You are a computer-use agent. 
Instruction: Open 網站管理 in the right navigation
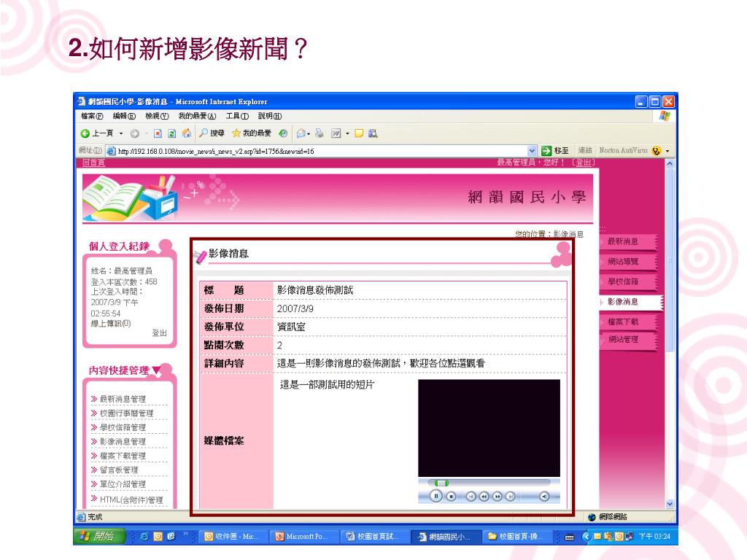pyautogui.click(x=627, y=340)
